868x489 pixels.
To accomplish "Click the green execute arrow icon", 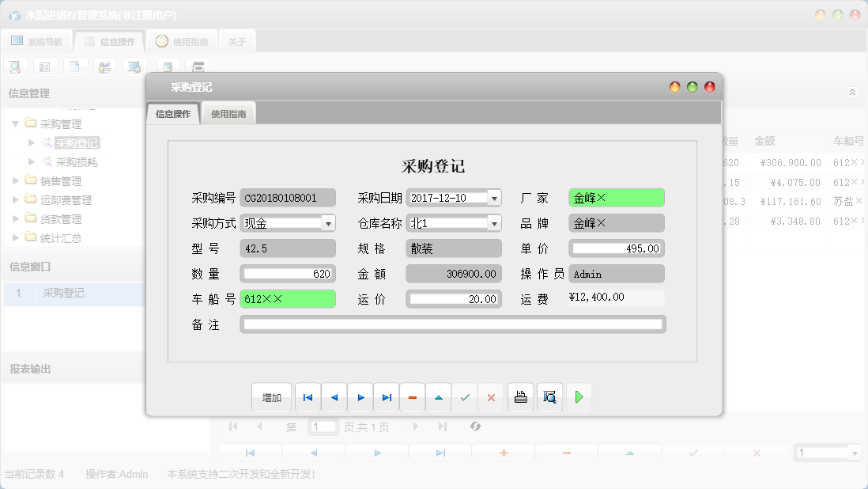I will pyautogui.click(x=579, y=396).
